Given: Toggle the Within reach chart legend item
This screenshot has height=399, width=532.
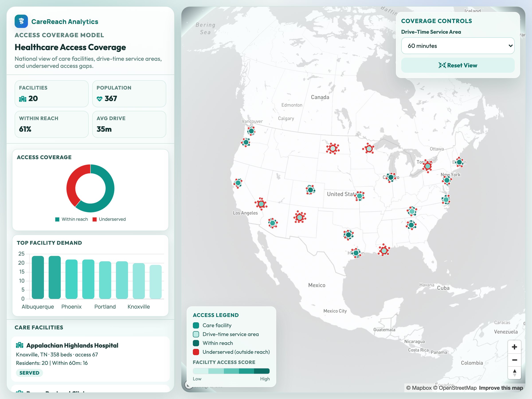Looking at the screenshot, I should click(x=72, y=219).
